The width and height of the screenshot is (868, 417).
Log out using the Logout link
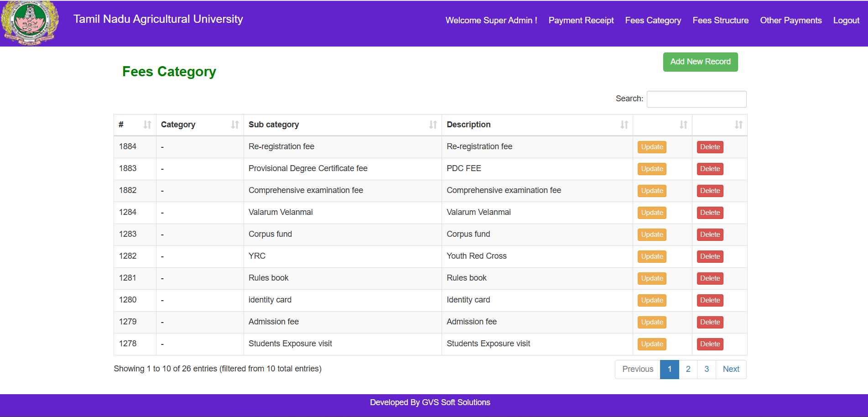pos(846,21)
